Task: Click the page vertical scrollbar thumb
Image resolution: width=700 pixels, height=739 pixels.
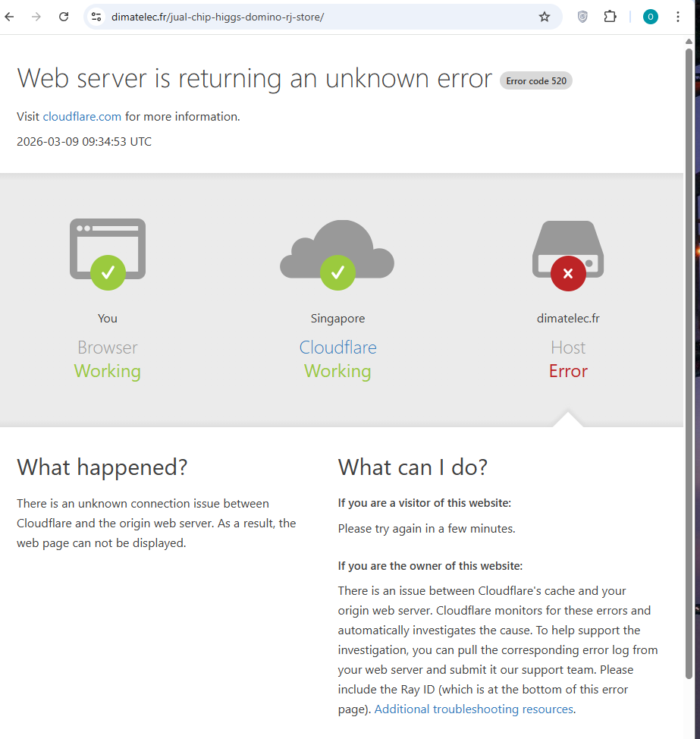Action: (689, 363)
